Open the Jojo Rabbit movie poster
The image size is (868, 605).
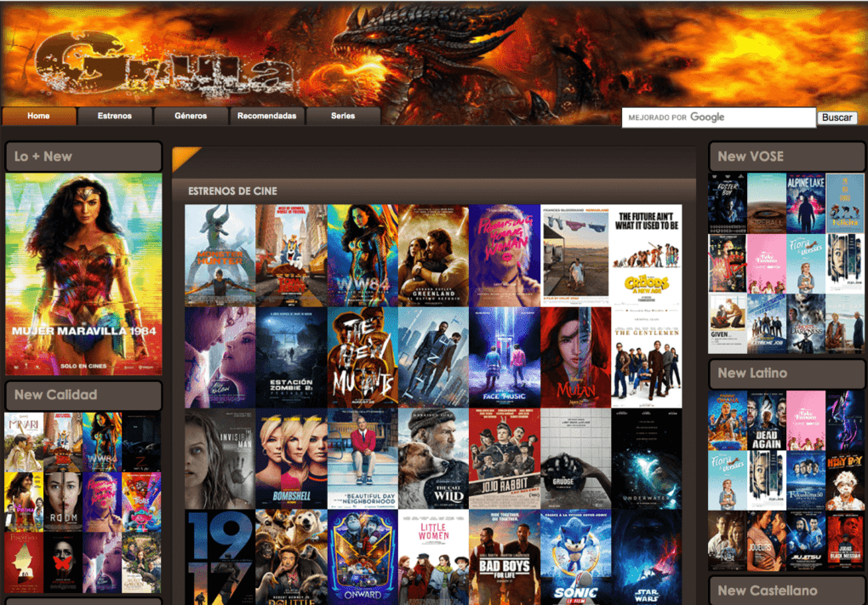pos(504,459)
